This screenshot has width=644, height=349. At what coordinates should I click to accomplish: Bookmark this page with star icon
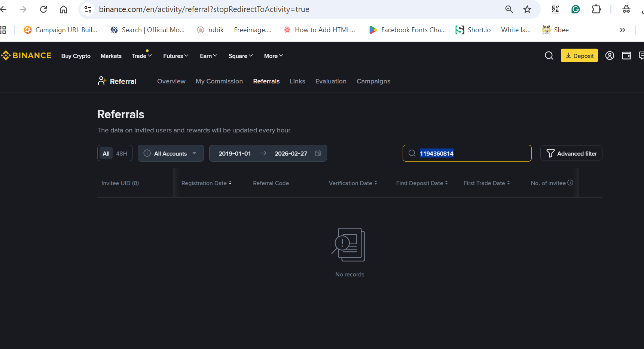point(527,9)
